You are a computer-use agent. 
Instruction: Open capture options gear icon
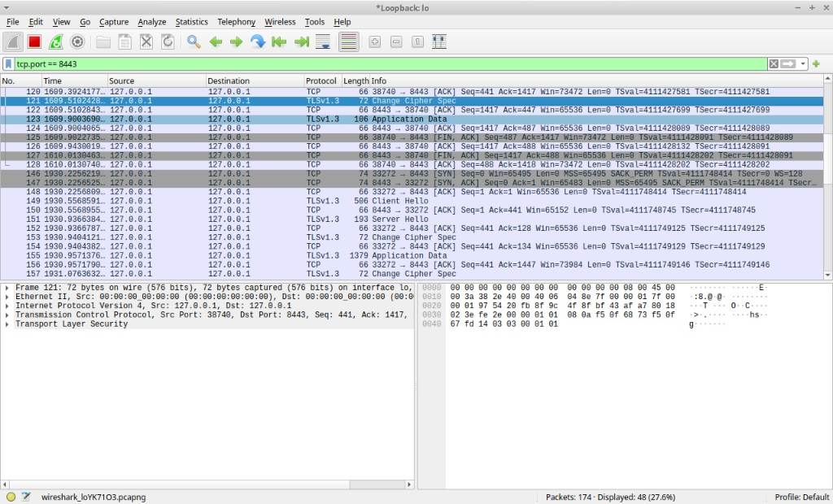click(x=77, y=42)
